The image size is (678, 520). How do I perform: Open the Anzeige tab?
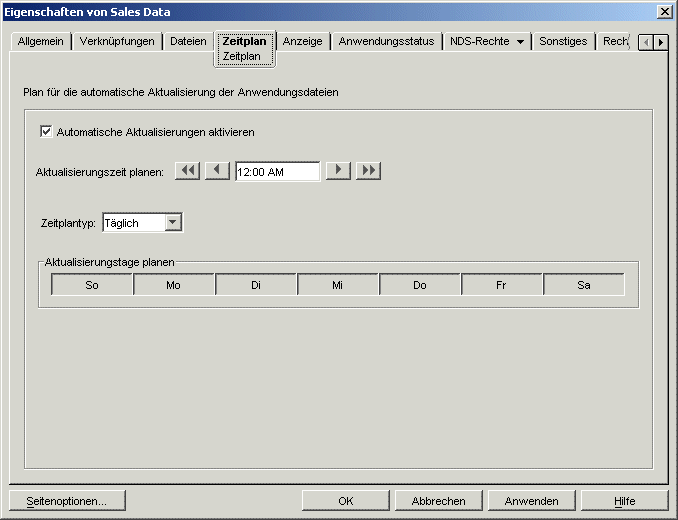pyautogui.click(x=303, y=41)
